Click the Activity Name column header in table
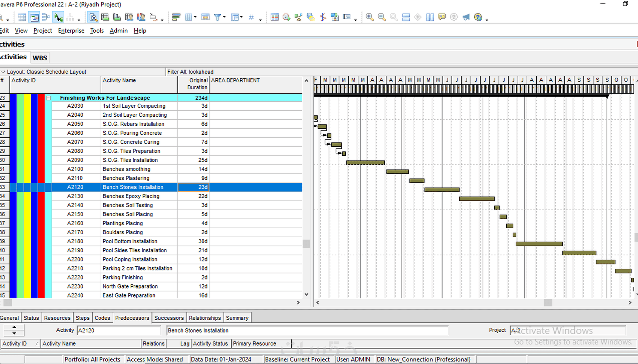Image resolution: width=638 pixels, height=364 pixels. click(x=139, y=84)
